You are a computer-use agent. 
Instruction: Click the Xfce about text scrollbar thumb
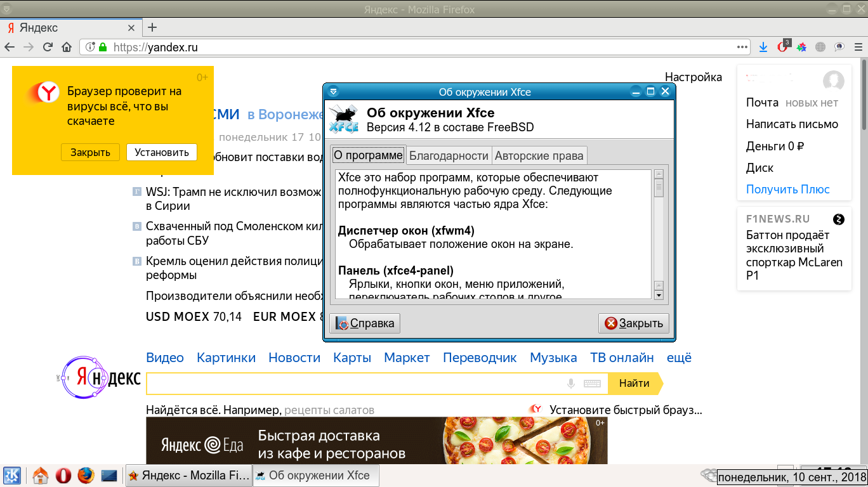658,188
